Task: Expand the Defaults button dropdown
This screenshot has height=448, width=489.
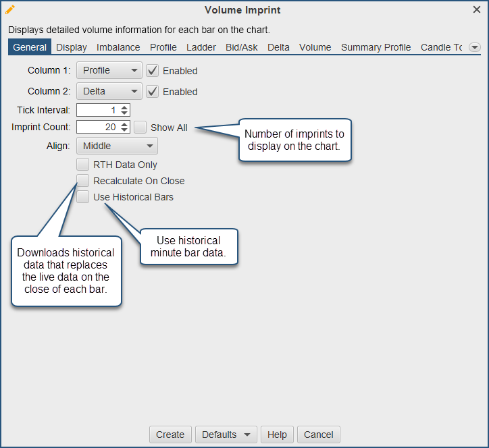Action: click(226, 435)
